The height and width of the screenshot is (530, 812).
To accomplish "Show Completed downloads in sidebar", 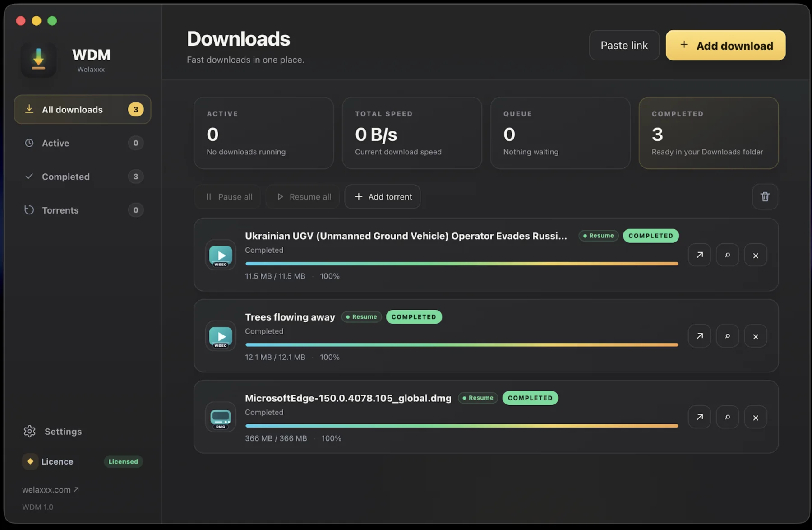I will (x=83, y=177).
